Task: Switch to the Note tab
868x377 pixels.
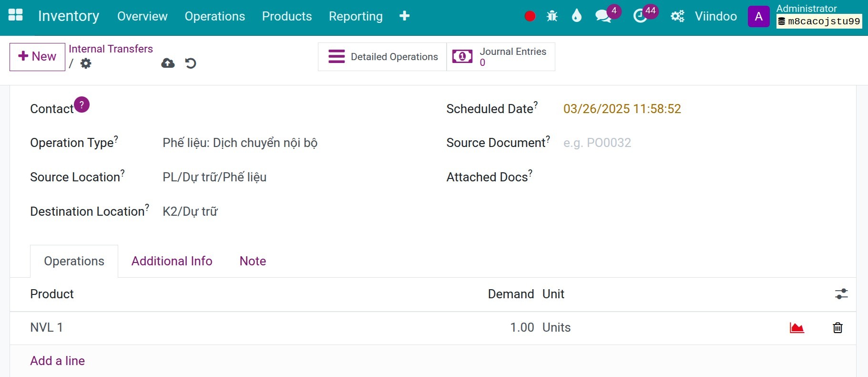Action: [x=253, y=261]
